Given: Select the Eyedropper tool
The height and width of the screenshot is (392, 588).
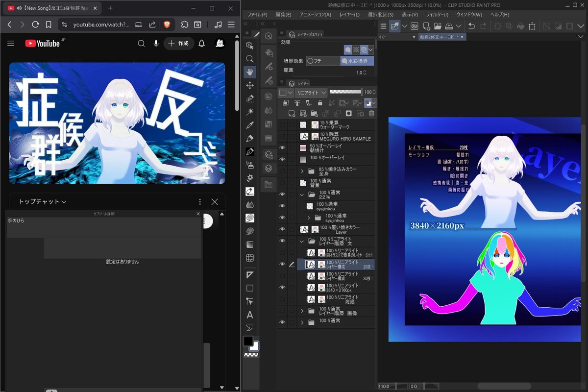Looking at the screenshot, I should 250,125.
